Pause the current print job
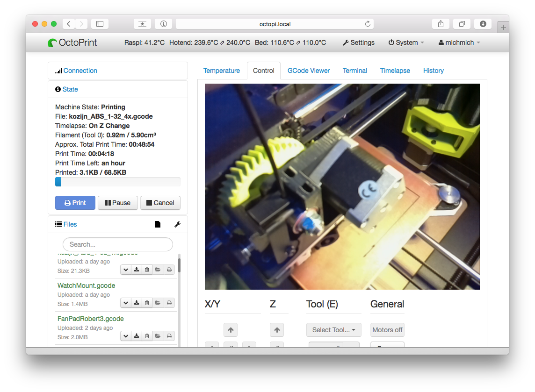Image resolution: width=535 pixels, height=392 pixels. (x=117, y=203)
